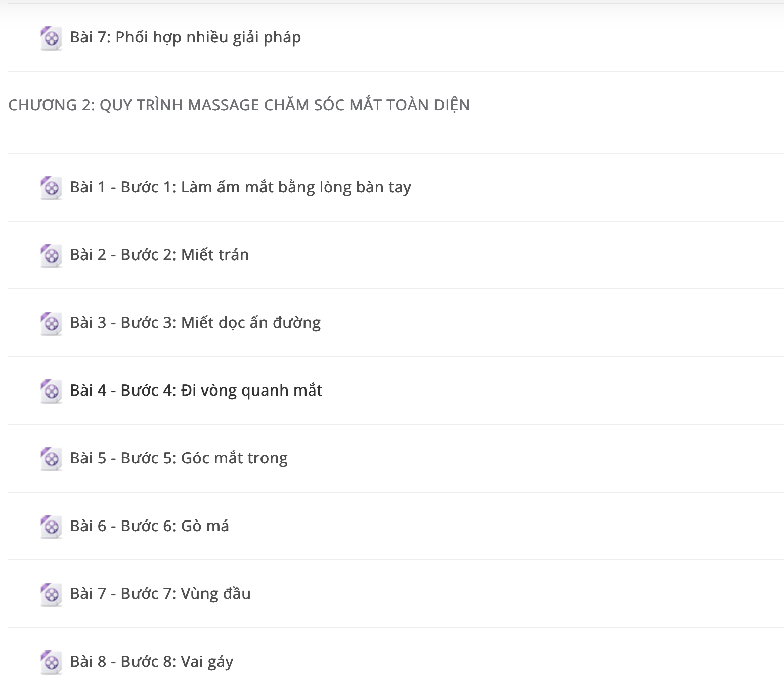Select the video icon beside Gò má

[x=51, y=527]
